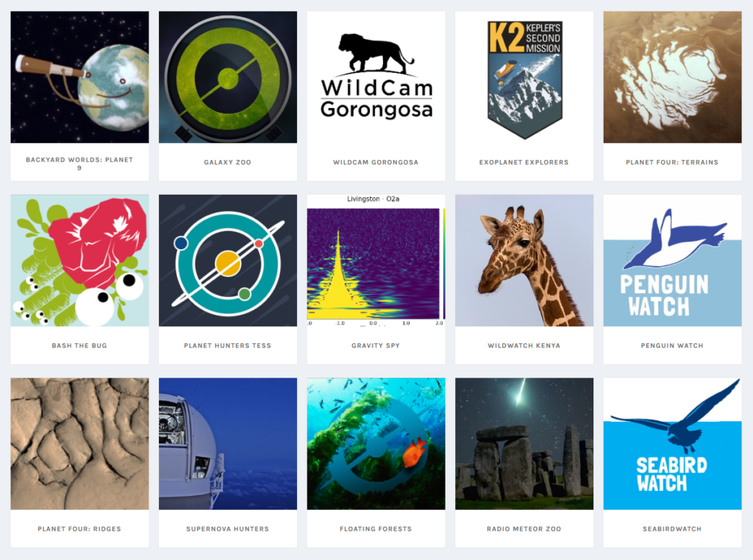Open the Gravity Spy spectrogram image

pos(376,261)
